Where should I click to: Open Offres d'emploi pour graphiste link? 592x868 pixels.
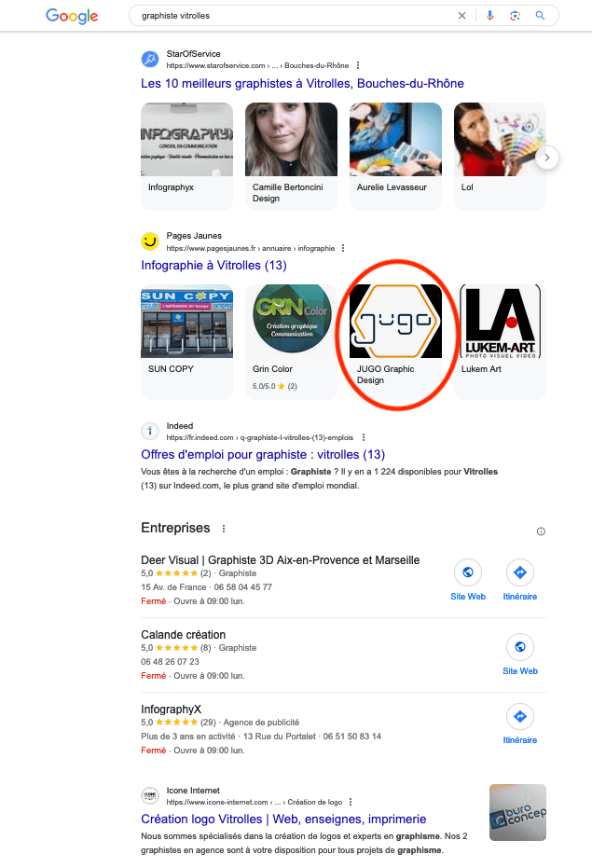[x=263, y=454]
